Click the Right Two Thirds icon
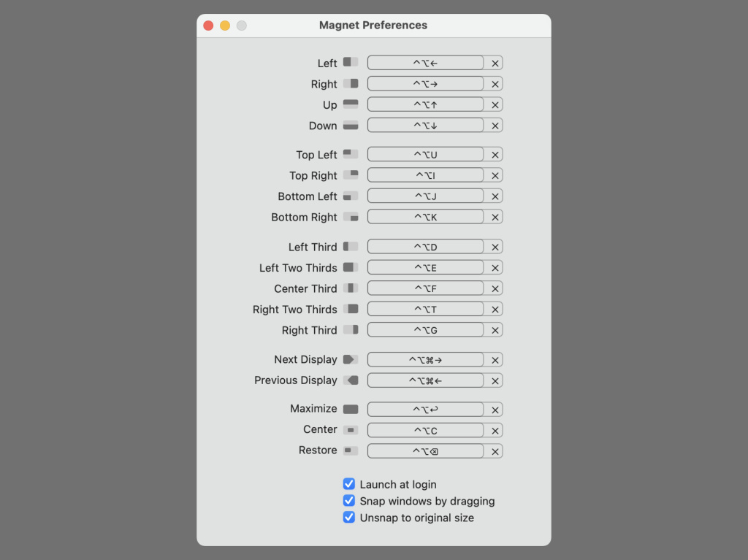 click(351, 310)
